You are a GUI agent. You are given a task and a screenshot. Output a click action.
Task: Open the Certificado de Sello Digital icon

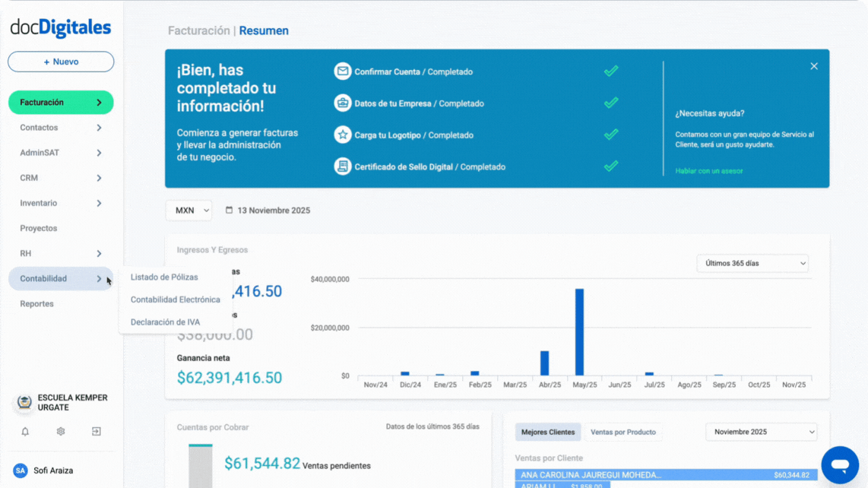[341, 166]
